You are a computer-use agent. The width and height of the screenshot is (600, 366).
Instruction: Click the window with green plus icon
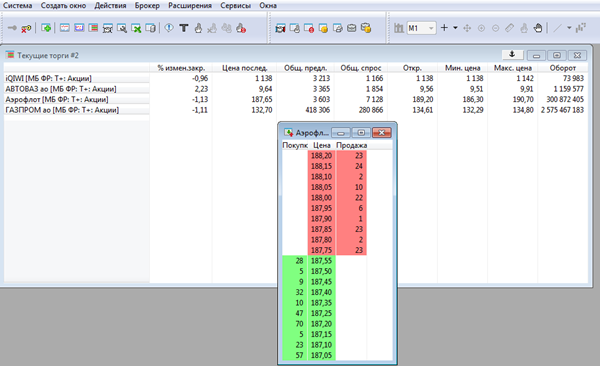click(x=46, y=28)
